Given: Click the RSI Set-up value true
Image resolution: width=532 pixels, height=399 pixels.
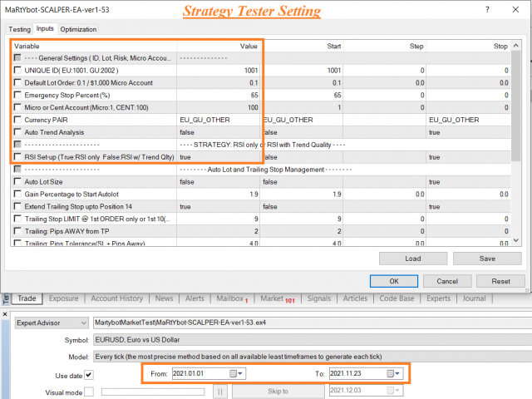Looking at the screenshot, I should tap(218, 157).
